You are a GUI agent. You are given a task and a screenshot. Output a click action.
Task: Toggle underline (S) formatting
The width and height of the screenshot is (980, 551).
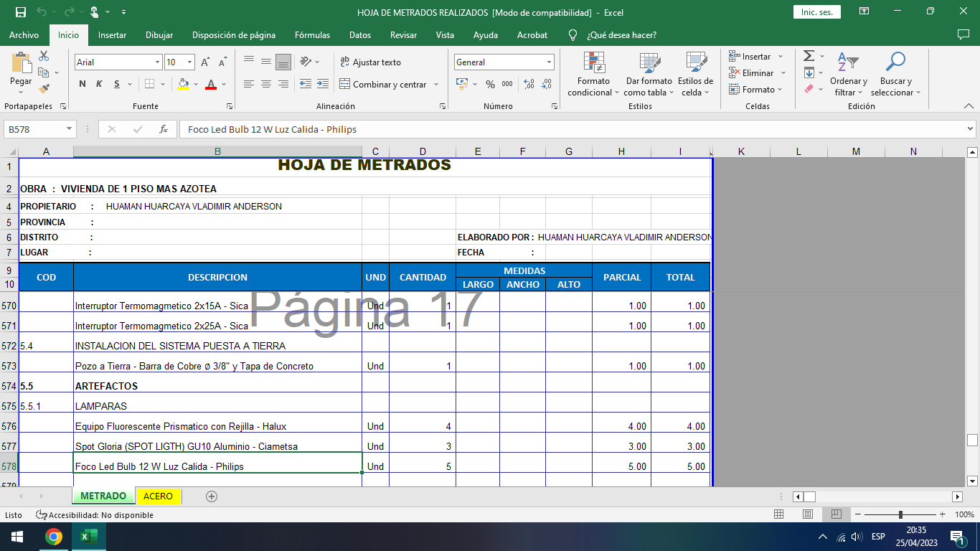point(117,84)
